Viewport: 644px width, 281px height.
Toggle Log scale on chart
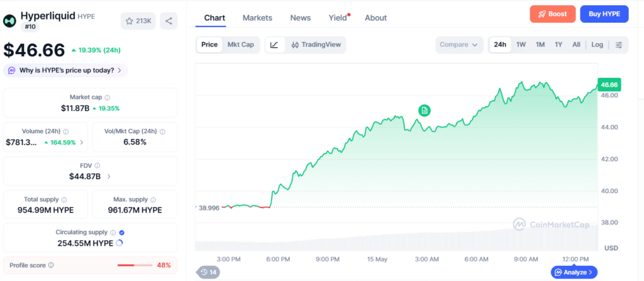(x=597, y=45)
